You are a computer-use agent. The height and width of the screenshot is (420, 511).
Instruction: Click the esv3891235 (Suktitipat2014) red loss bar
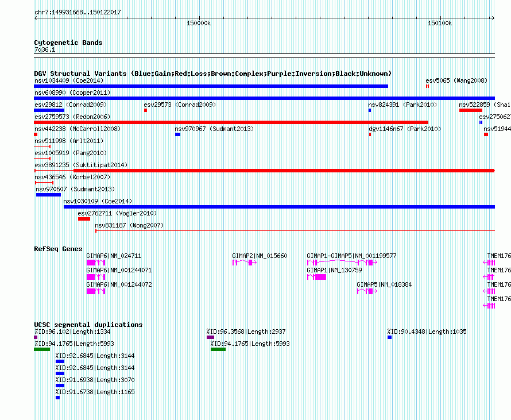284,171
